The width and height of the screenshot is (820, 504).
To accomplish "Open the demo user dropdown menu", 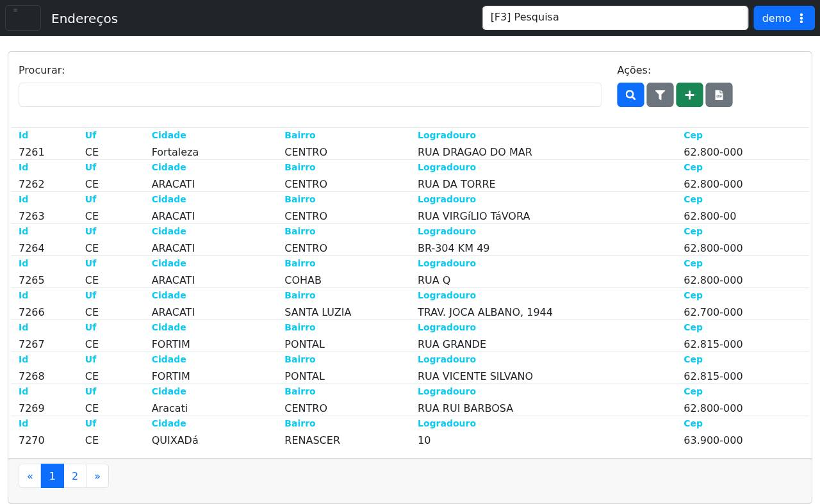I will tap(784, 18).
